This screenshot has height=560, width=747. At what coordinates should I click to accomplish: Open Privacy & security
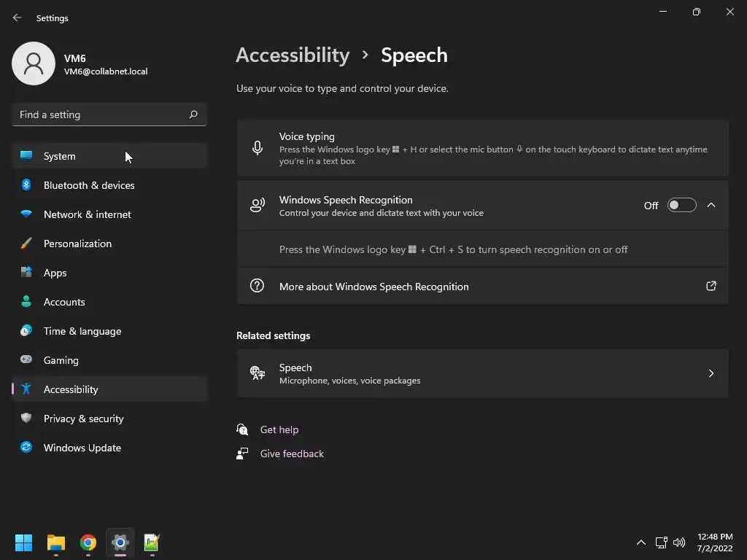109,419
